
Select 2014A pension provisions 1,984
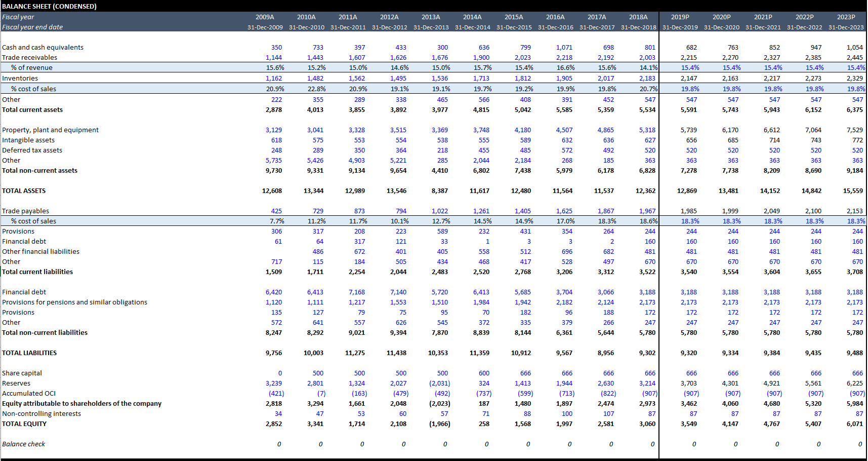(481, 302)
